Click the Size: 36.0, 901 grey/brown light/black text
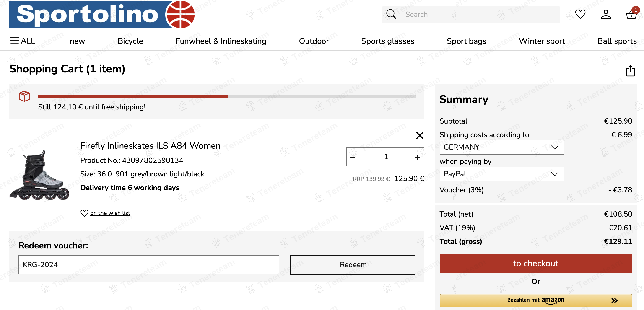Image resolution: width=644 pixels, height=310 pixels. tap(142, 174)
